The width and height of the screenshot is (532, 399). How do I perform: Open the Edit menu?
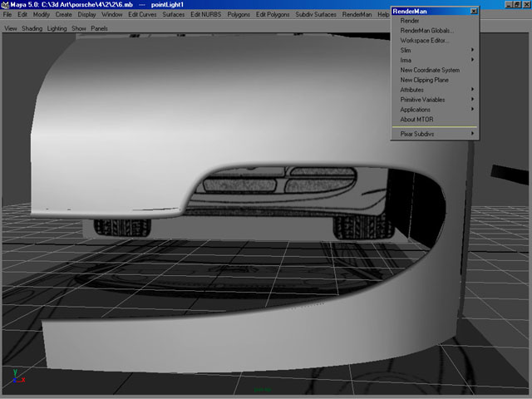click(22, 15)
